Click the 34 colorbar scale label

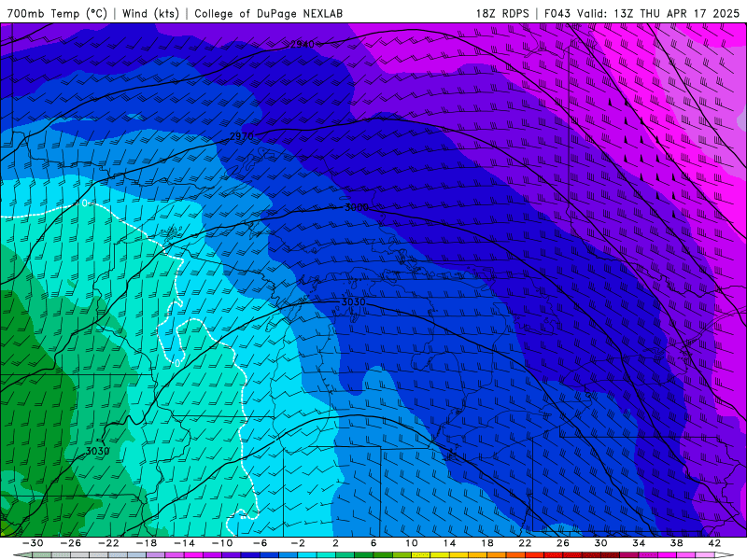(x=639, y=543)
